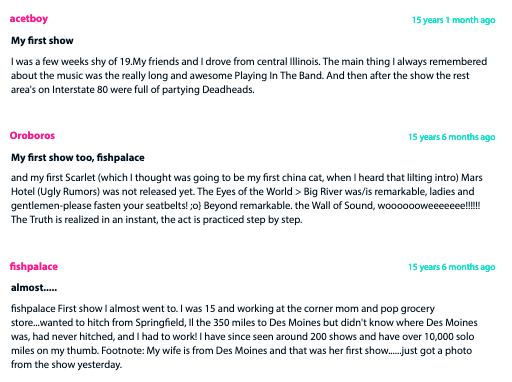Click the 'My first show' comment title

(42, 41)
